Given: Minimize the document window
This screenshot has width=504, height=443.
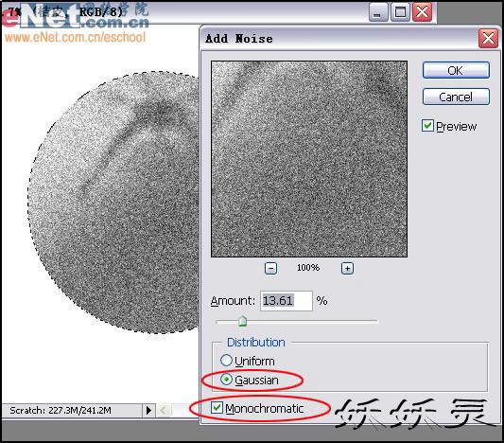Looking at the screenshot, I should click(378, 12).
